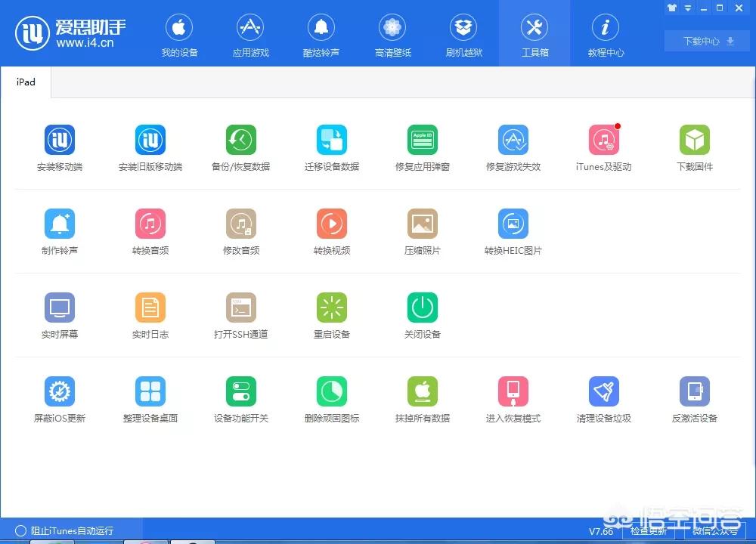Viewport: 756px width, 544px height.
Task: Click the 制作铃声 ringtone maker icon
Action: (x=60, y=224)
